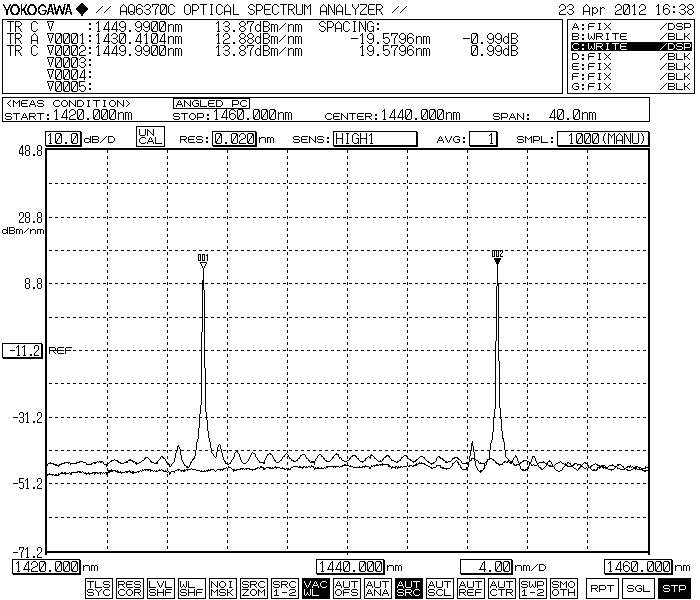Click the date and time 23 Apr 2012
Viewport: 700px width, 600px height.
626,9
